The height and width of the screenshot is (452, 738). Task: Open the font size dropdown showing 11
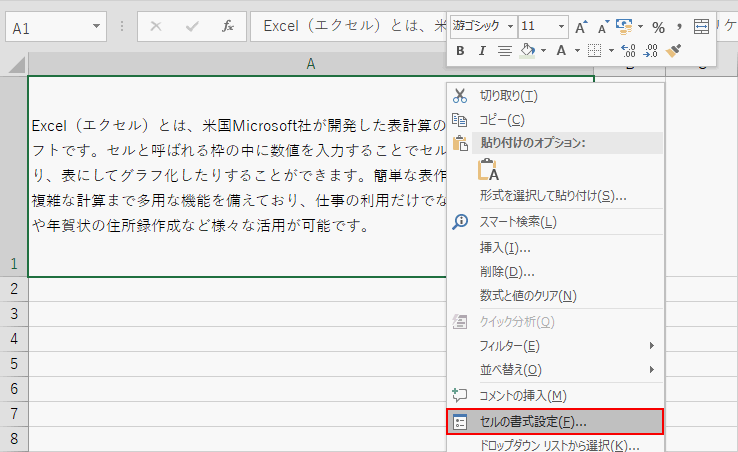pyautogui.click(x=561, y=26)
